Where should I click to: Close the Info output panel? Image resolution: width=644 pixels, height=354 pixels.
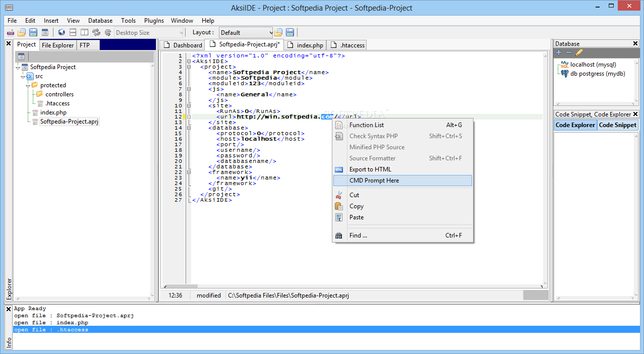(9, 309)
